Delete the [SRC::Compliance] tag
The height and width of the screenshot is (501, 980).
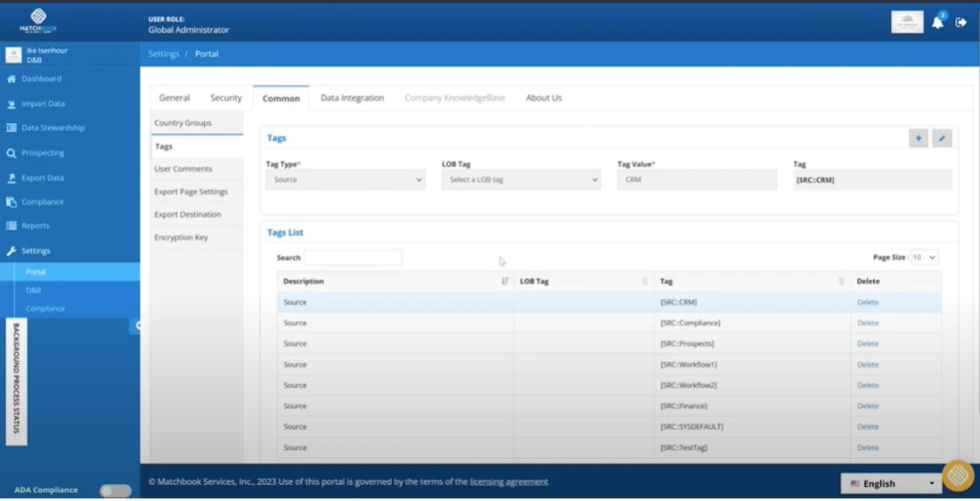868,323
